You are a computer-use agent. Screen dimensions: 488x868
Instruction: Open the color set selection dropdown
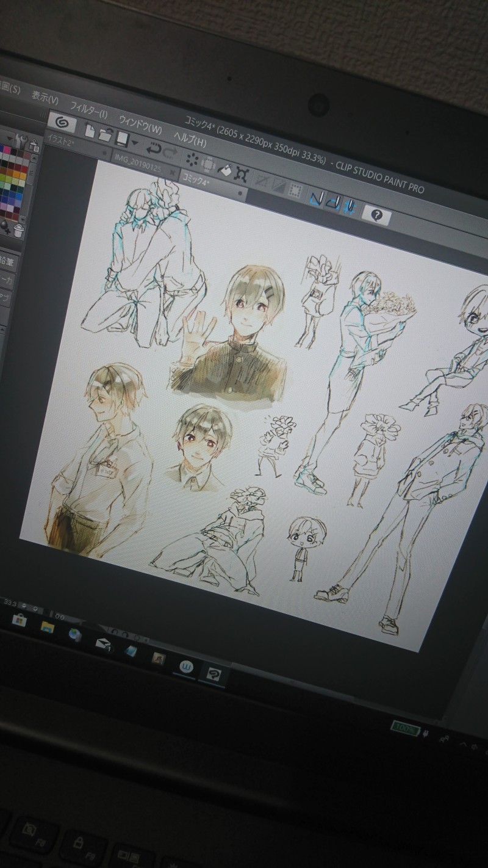(x=10, y=139)
